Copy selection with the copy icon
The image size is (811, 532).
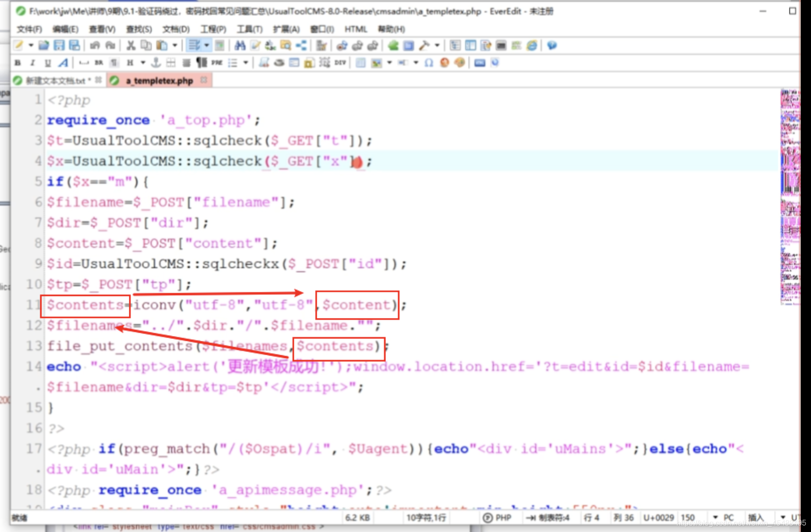(x=146, y=45)
